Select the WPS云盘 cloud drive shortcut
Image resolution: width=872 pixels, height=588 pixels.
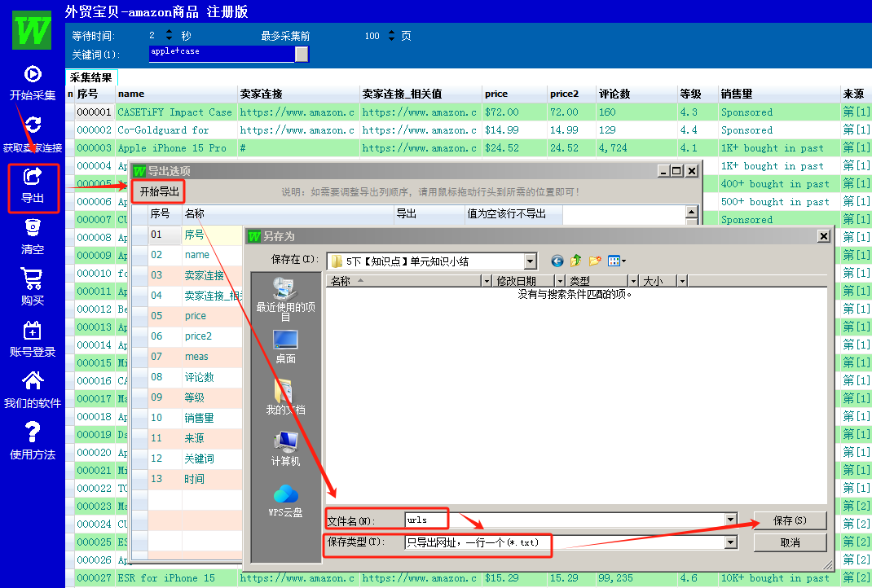(285, 500)
